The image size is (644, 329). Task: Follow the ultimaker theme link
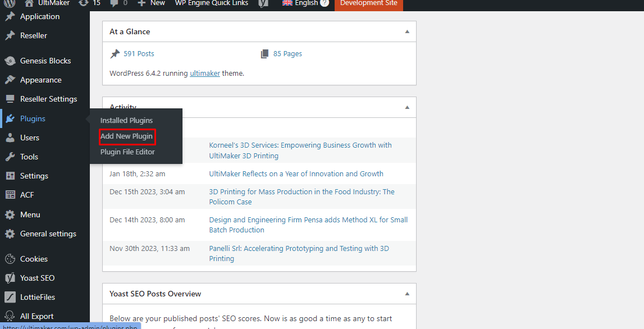(x=205, y=74)
